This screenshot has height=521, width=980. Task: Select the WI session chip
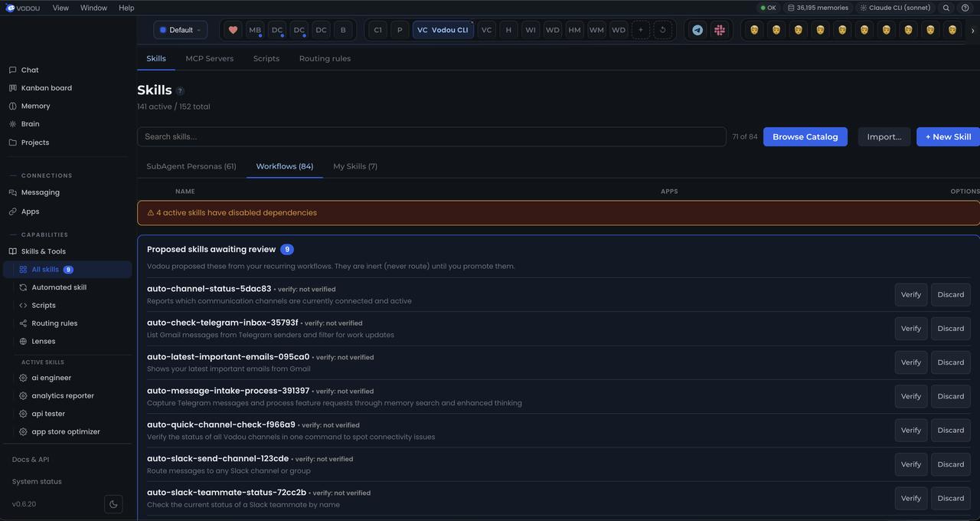[531, 30]
